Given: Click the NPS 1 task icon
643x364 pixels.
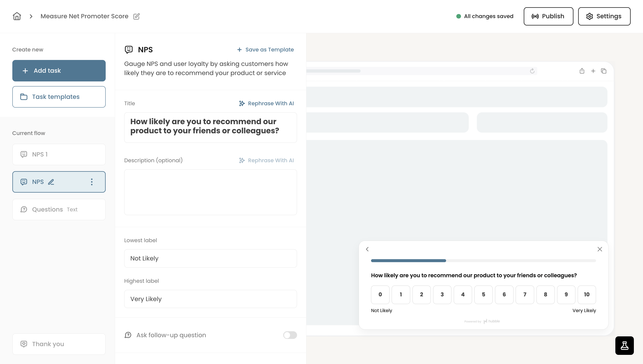Looking at the screenshot, I should point(24,154).
